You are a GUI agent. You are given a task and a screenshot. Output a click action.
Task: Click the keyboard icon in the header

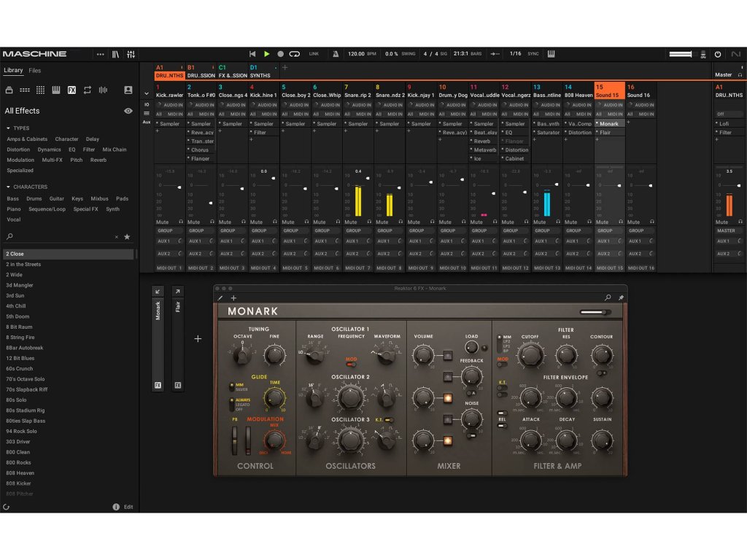551,54
